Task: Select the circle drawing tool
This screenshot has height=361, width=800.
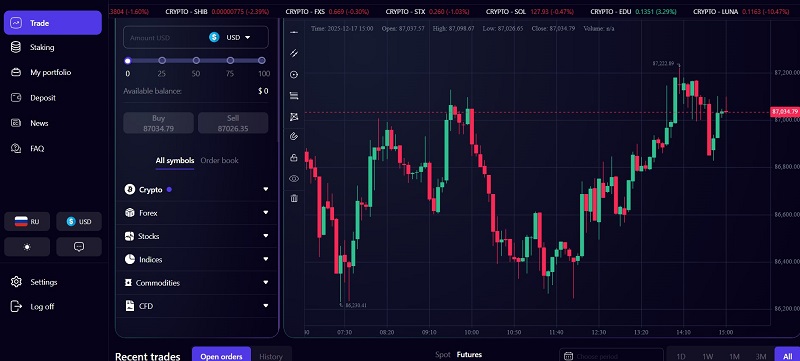Action: tap(294, 74)
